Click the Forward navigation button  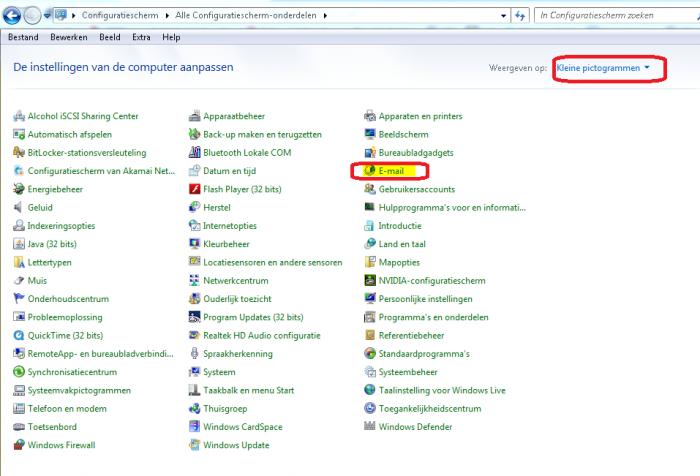pos(32,16)
